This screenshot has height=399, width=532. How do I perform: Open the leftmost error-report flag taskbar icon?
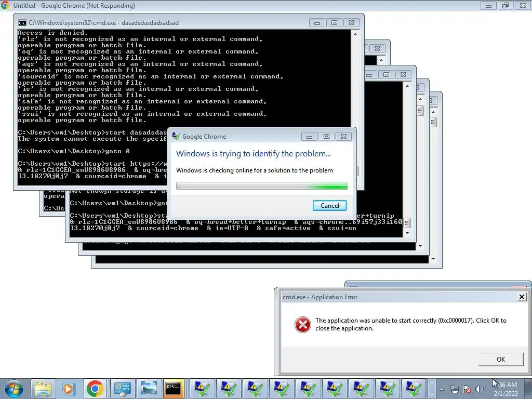(202, 389)
